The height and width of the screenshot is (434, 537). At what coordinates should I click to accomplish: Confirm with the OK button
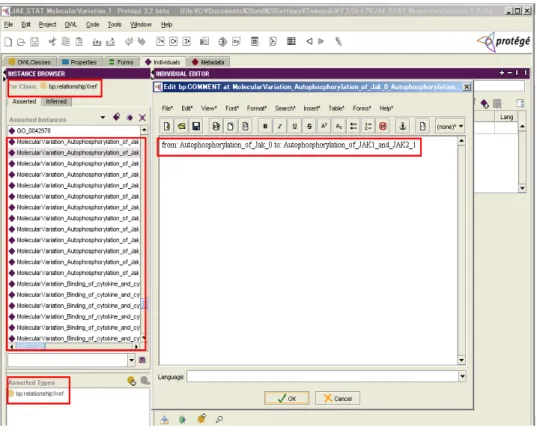tap(286, 398)
